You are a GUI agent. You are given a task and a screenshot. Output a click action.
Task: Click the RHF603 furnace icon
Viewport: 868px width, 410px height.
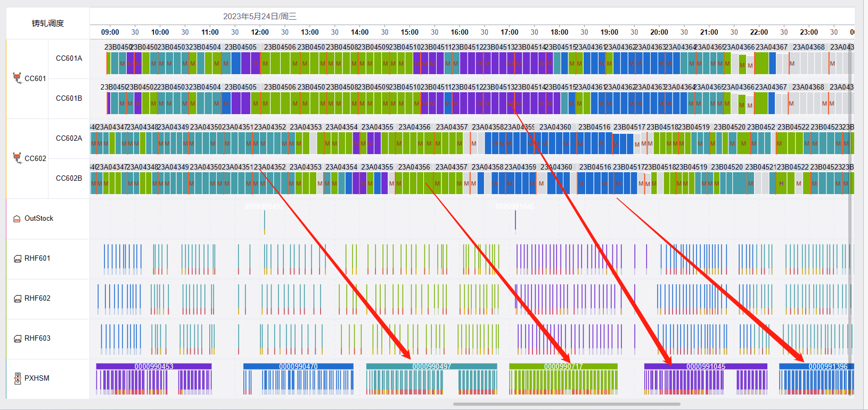point(17,339)
